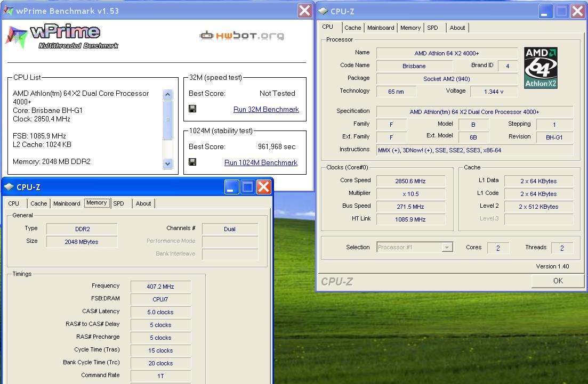Open the Processor #1 selection dropdown

click(x=415, y=247)
